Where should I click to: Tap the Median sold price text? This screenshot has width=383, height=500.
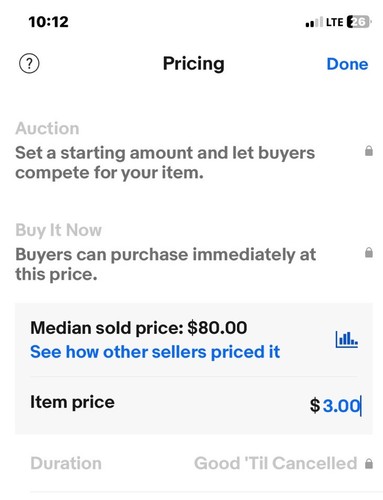(139, 328)
